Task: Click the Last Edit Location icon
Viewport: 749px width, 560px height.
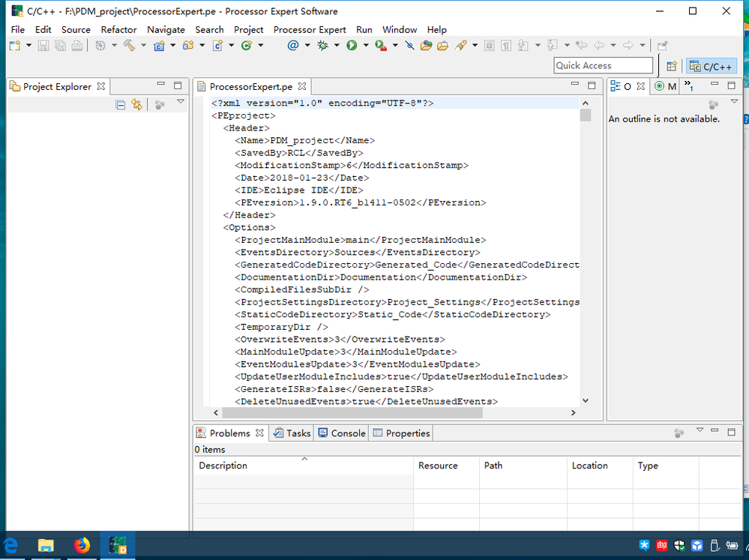Action: 581,46
